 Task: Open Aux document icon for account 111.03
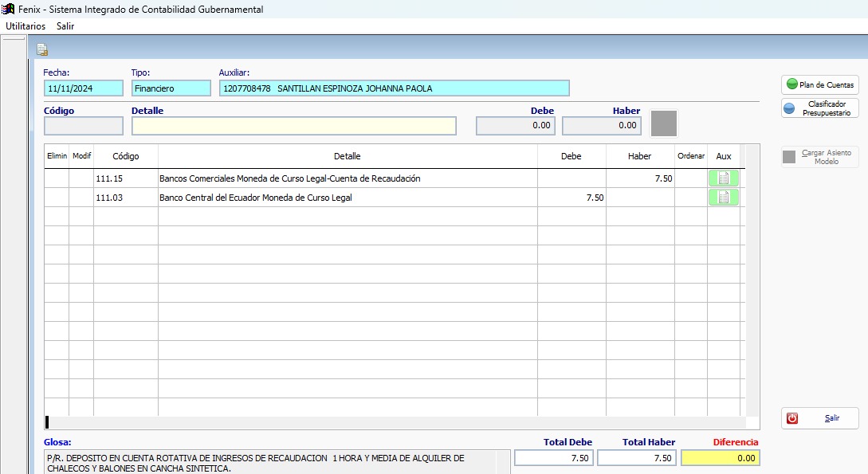[723, 198]
